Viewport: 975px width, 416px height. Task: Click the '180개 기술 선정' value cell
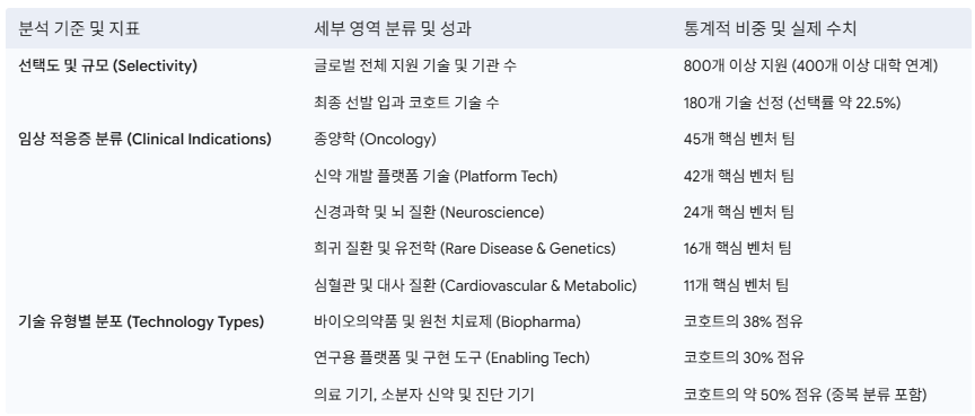(792, 103)
